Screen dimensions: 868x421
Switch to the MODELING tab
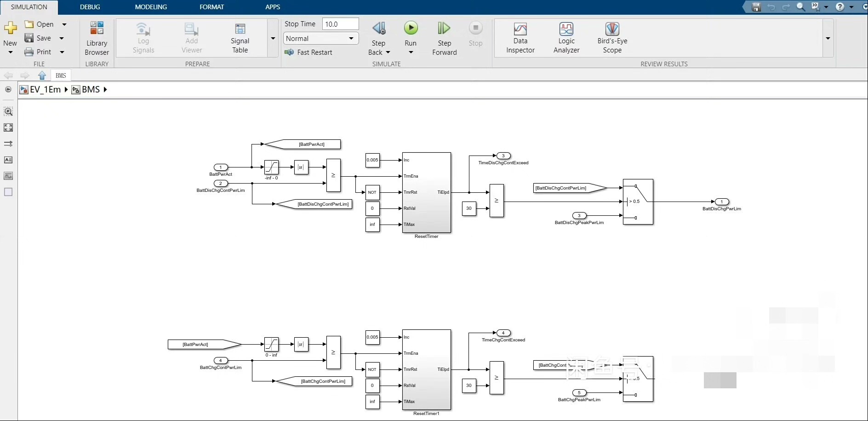[x=151, y=7]
